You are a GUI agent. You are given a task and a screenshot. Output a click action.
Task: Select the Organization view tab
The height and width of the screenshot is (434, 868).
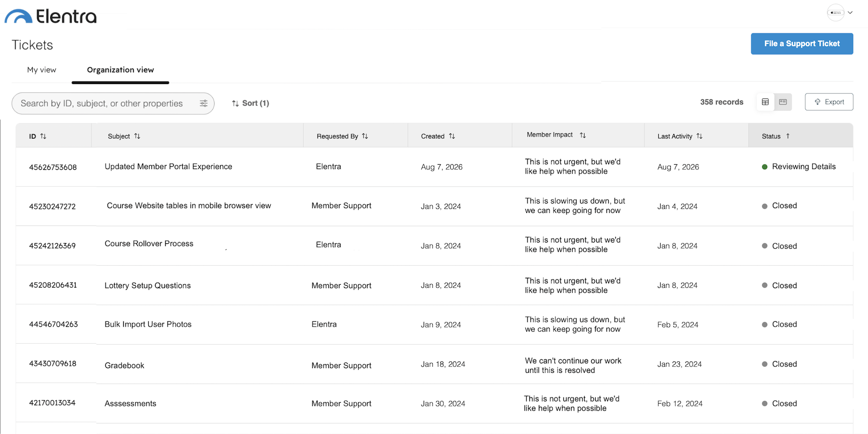tap(120, 70)
